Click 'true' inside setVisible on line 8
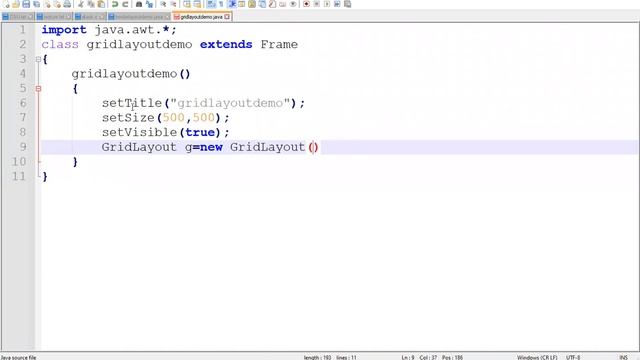Image resolution: width=640 pixels, height=360 pixels. pos(200,133)
